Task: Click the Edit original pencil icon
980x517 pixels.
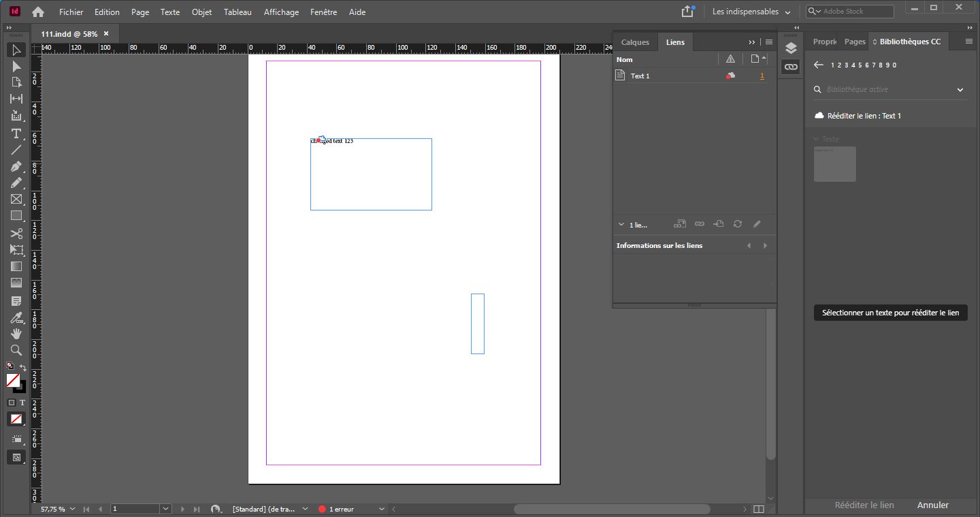Action: (757, 224)
